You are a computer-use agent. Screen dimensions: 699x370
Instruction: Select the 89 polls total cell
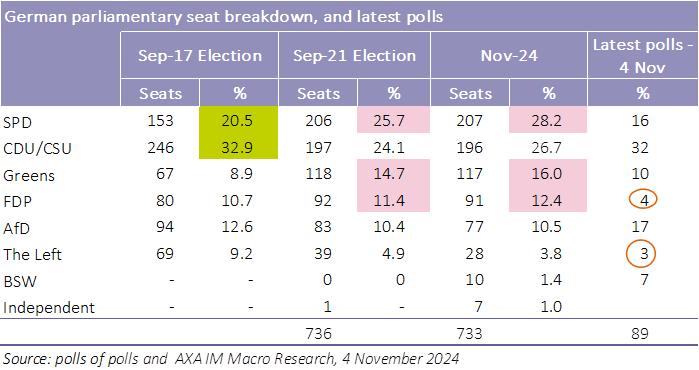coord(640,333)
